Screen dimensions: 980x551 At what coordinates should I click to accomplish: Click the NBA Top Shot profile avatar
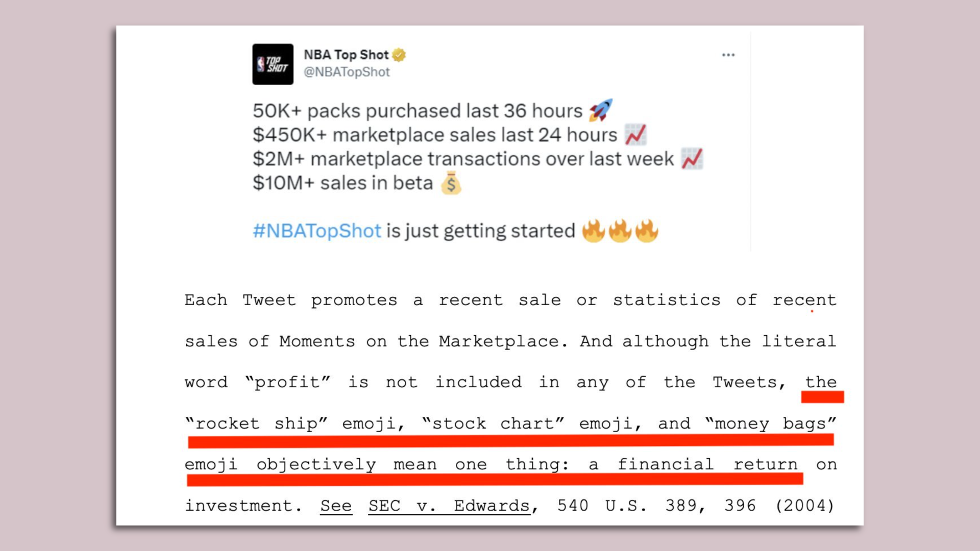click(x=273, y=64)
